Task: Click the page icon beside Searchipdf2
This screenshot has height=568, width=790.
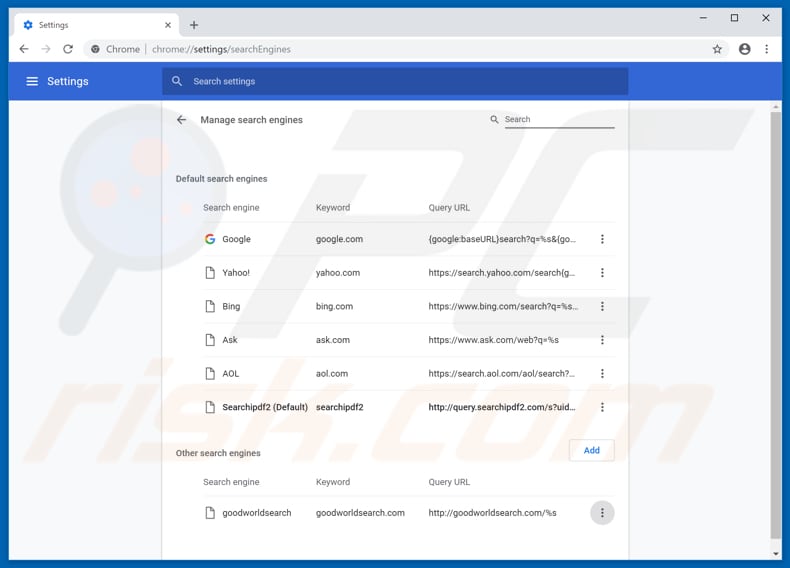Action: (x=210, y=407)
